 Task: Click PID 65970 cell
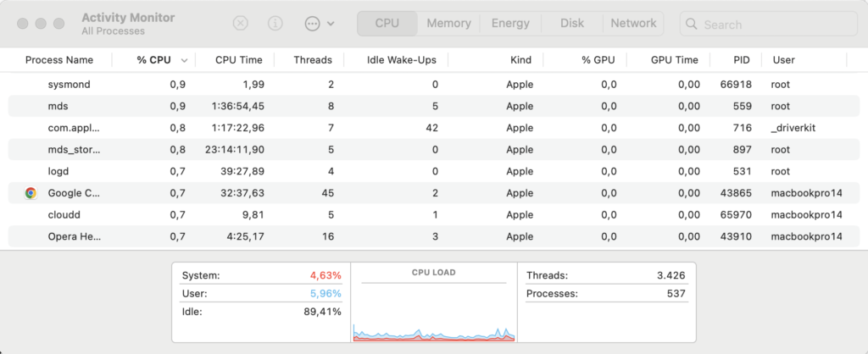point(736,214)
